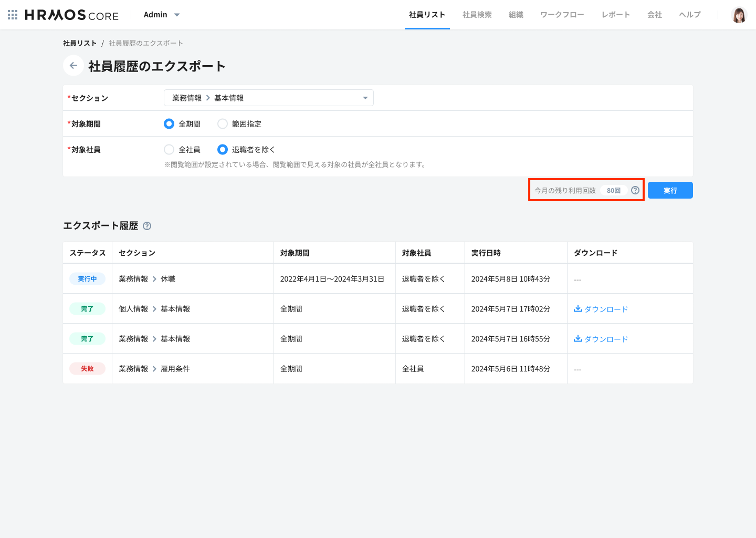Switch to the ワークフロー tab

coord(562,15)
